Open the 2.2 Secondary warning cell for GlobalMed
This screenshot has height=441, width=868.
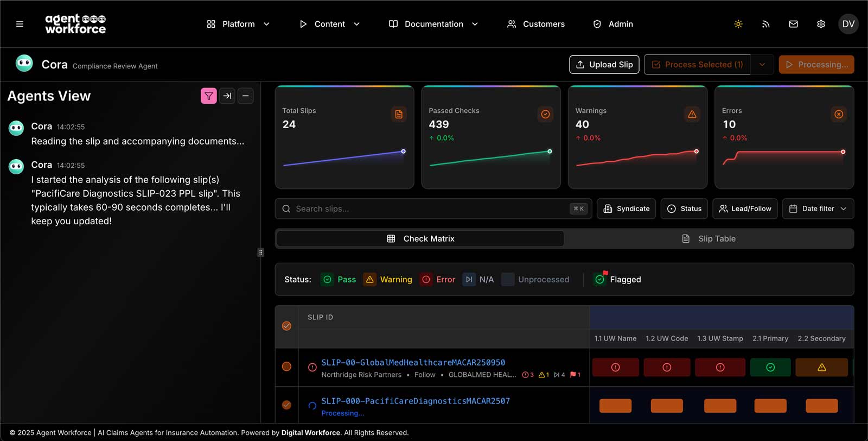(x=822, y=368)
